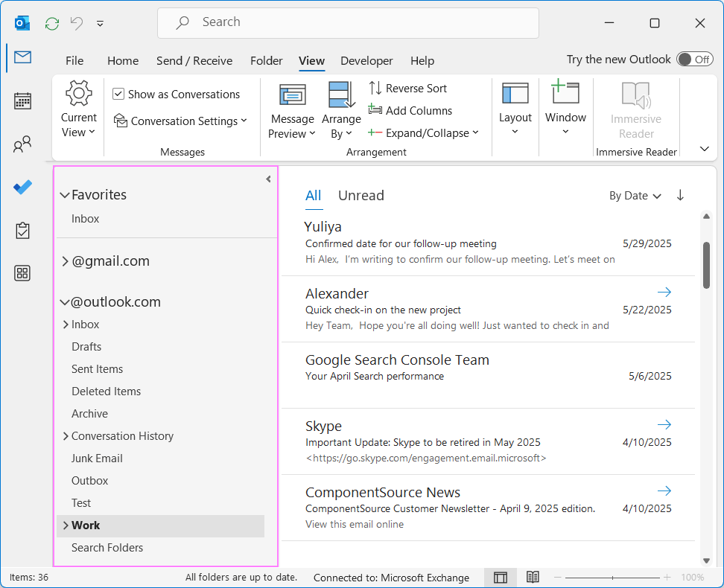Click the Undo arrow in quick access toolbar

pos(77,22)
